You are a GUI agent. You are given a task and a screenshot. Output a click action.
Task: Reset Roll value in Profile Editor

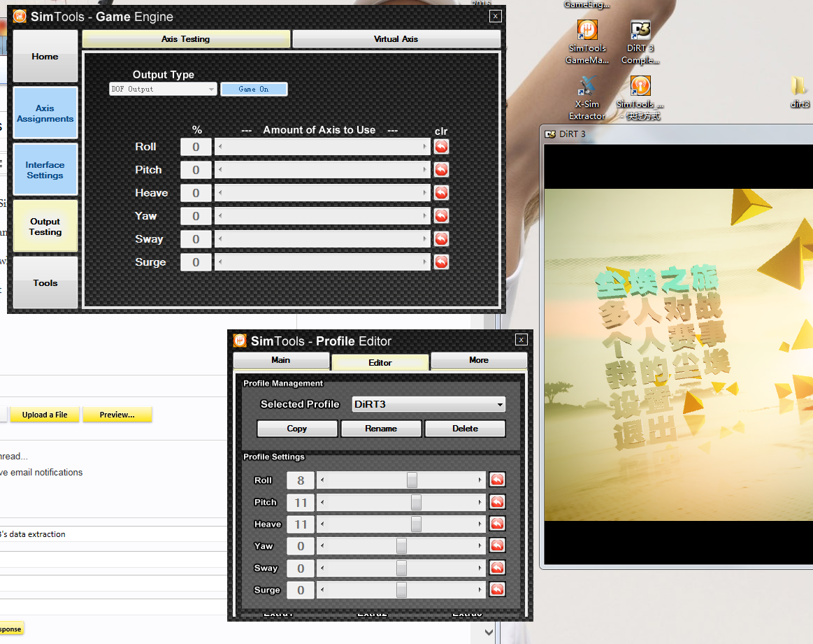tap(497, 480)
